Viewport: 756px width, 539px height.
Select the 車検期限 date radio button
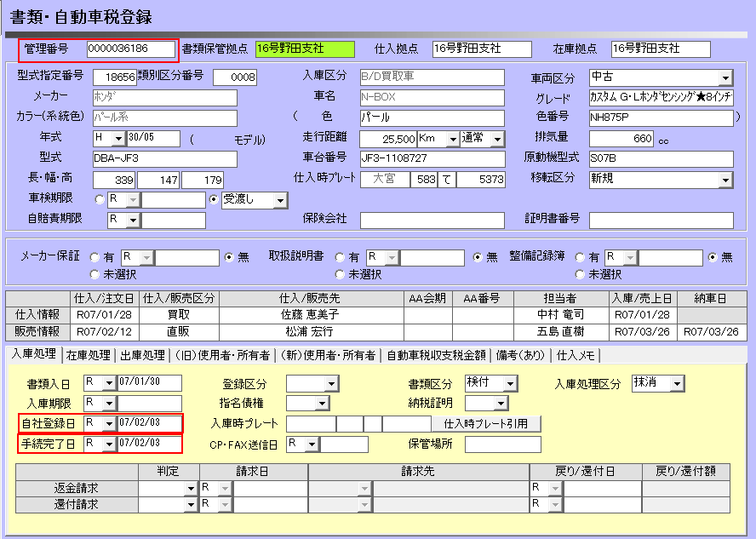[100, 199]
